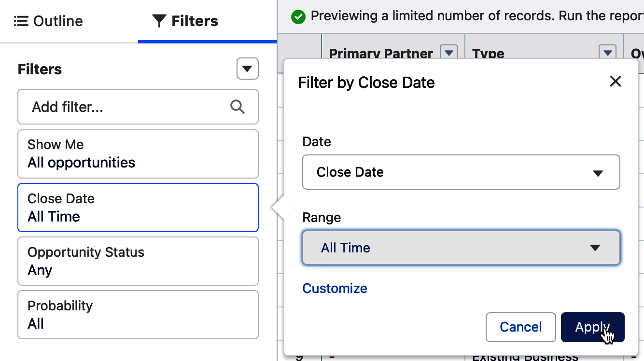Open the Primary Partner column menu arrow
The height and width of the screenshot is (361, 644).
pyautogui.click(x=449, y=53)
